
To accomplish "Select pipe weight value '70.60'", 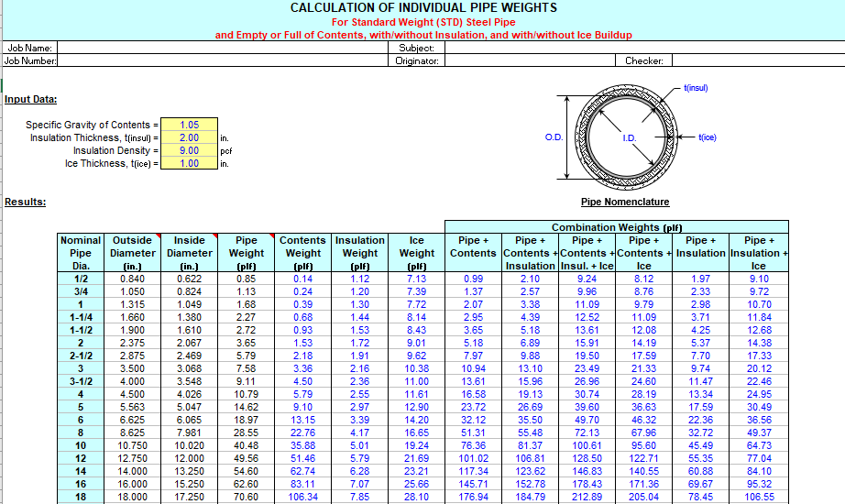I will click(x=247, y=497).
